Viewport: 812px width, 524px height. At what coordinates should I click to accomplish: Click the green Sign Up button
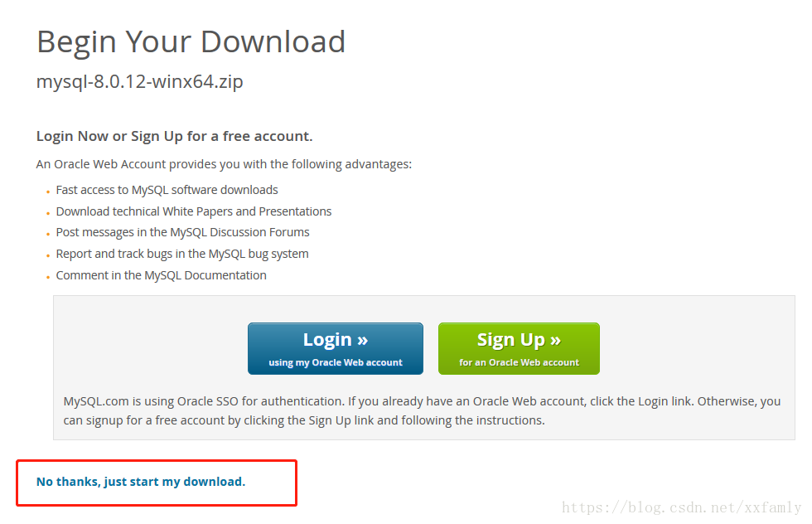pos(519,348)
